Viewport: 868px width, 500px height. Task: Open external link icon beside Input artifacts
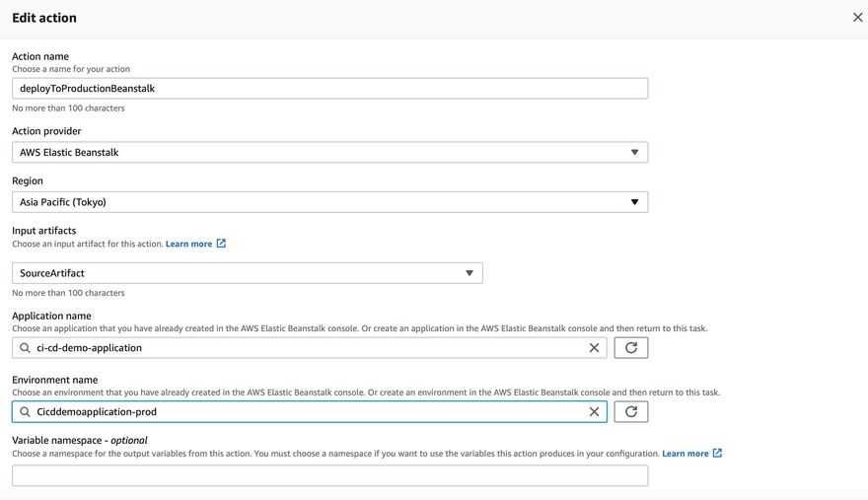[221, 244]
